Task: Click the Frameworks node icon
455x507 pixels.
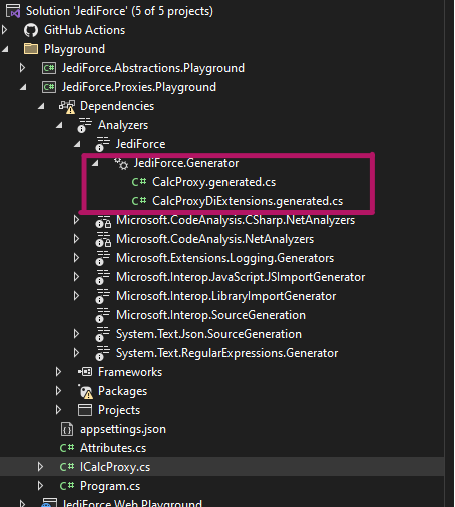Action: click(x=85, y=372)
